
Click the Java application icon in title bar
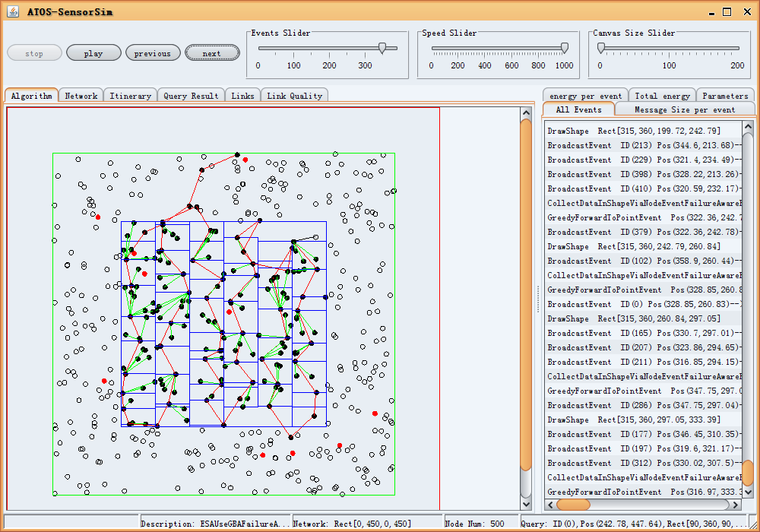(13, 11)
